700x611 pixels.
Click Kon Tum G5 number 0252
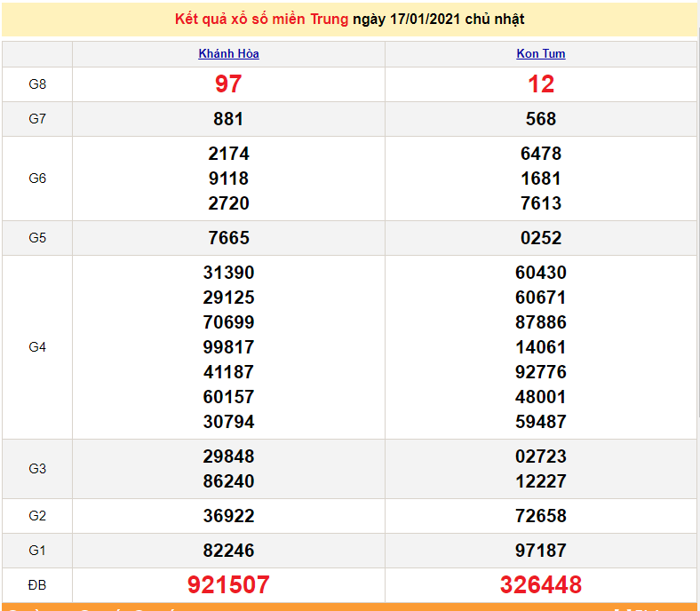[540, 238]
